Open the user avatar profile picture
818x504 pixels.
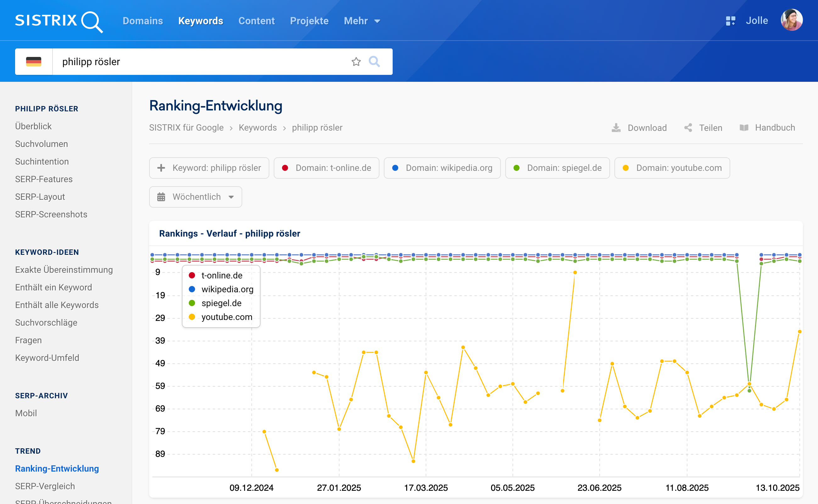(791, 20)
